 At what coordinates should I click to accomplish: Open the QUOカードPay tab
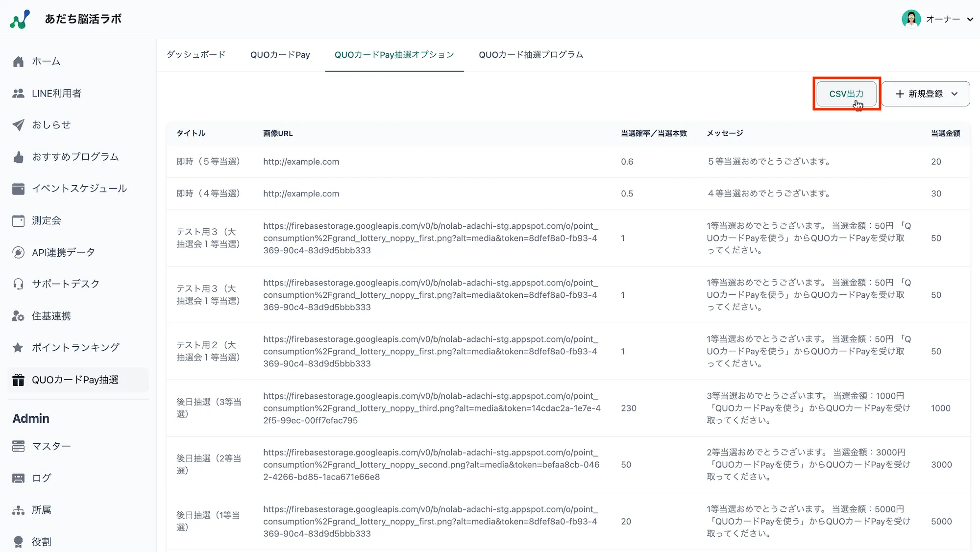[280, 55]
